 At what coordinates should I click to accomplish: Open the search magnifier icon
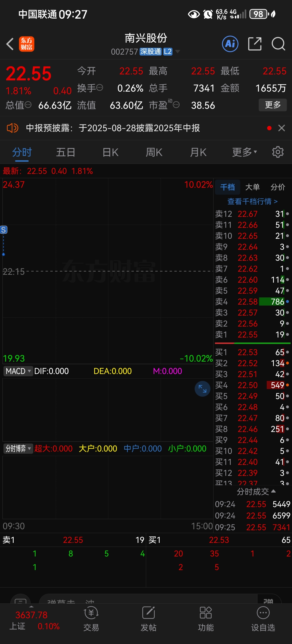tap(278, 44)
